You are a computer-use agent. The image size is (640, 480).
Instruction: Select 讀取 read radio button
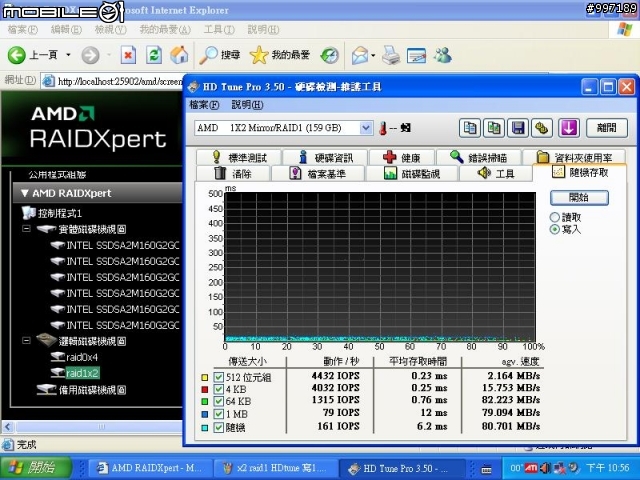coord(554,217)
